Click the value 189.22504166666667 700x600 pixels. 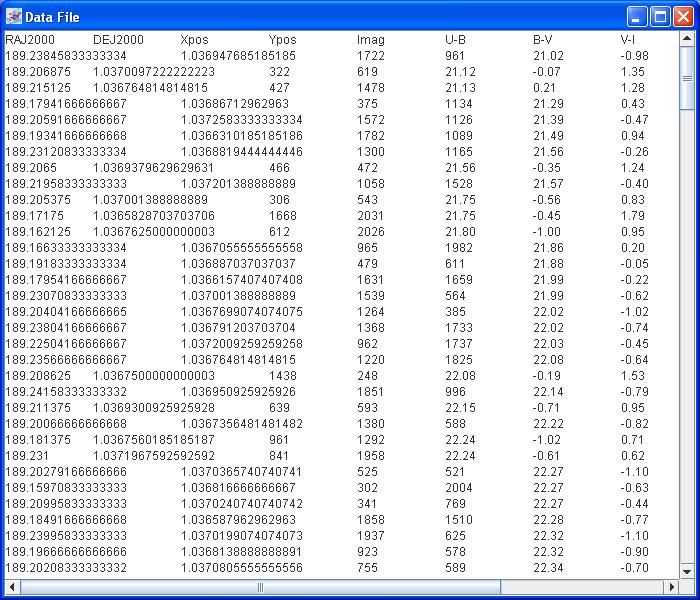66,345
